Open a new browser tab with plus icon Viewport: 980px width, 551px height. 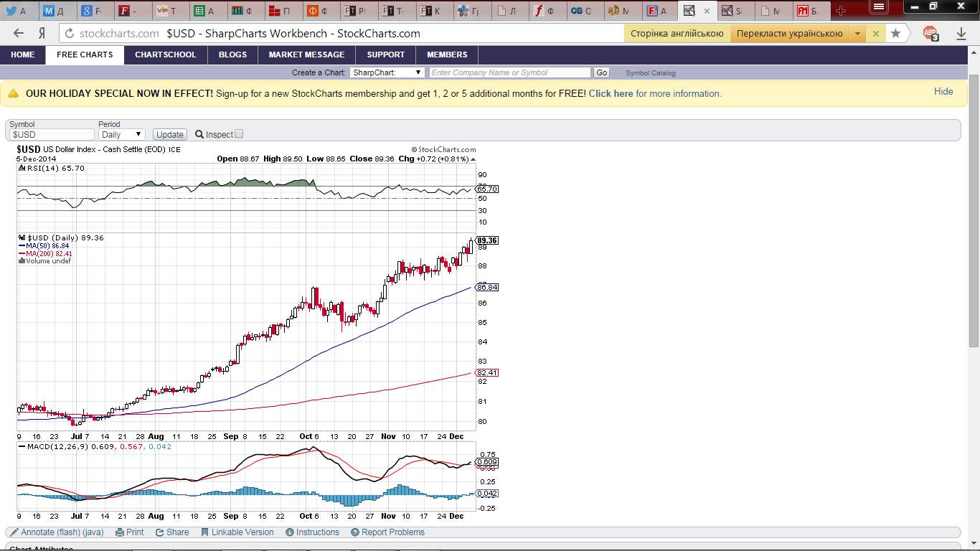tap(841, 11)
